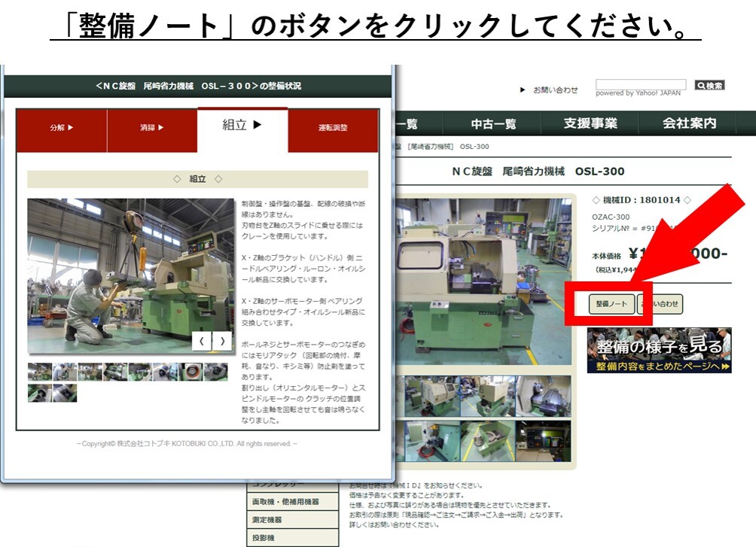Screen dimensions: 756x547
Task: Open the 清掃 tab in popup
Action: (152, 131)
